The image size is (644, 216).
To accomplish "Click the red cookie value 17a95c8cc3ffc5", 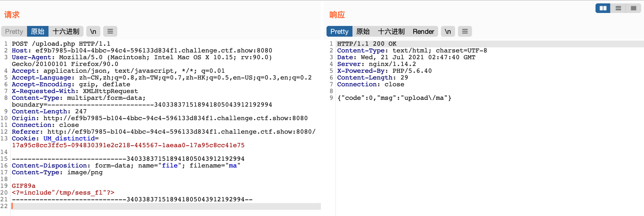I will click(128, 145).
